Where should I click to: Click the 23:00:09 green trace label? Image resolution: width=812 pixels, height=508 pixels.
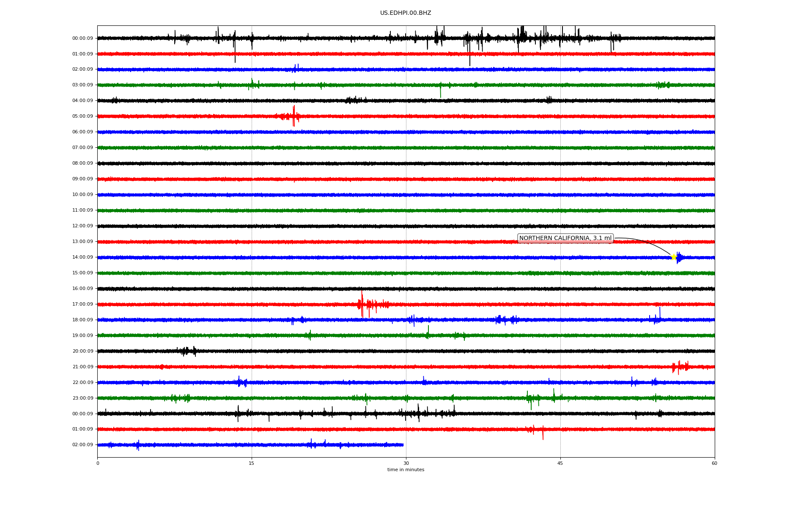tap(82, 398)
